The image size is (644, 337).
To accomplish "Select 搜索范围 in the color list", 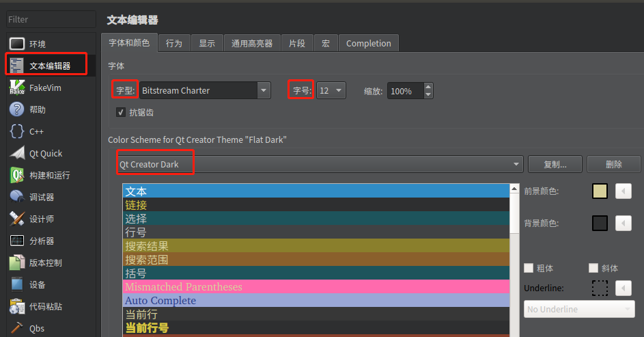I will tap(316, 259).
